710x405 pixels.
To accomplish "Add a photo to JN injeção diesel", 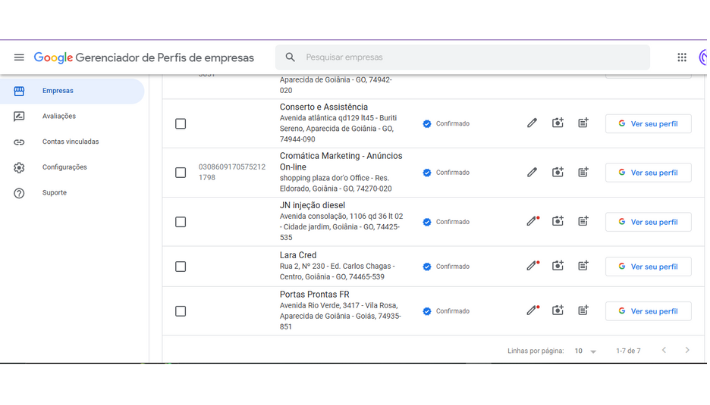I will pyautogui.click(x=557, y=221).
